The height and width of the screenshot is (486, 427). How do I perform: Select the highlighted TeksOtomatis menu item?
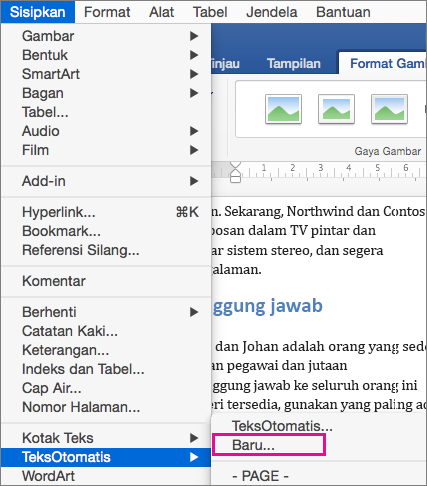tap(106, 457)
